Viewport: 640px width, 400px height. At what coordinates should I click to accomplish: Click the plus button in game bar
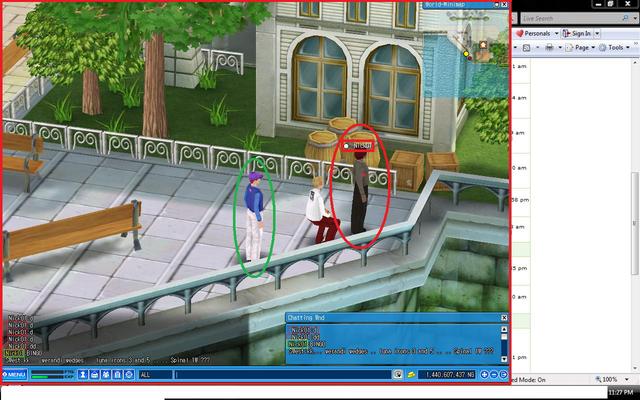[485, 374]
